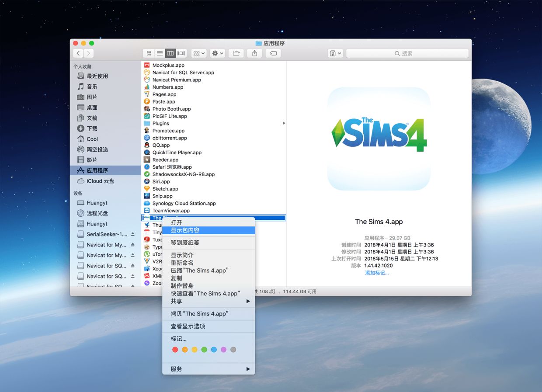The height and width of the screenshot is (392, 542).
Task: Go forward with the Finder forward arrow
Action: (88, 53)
